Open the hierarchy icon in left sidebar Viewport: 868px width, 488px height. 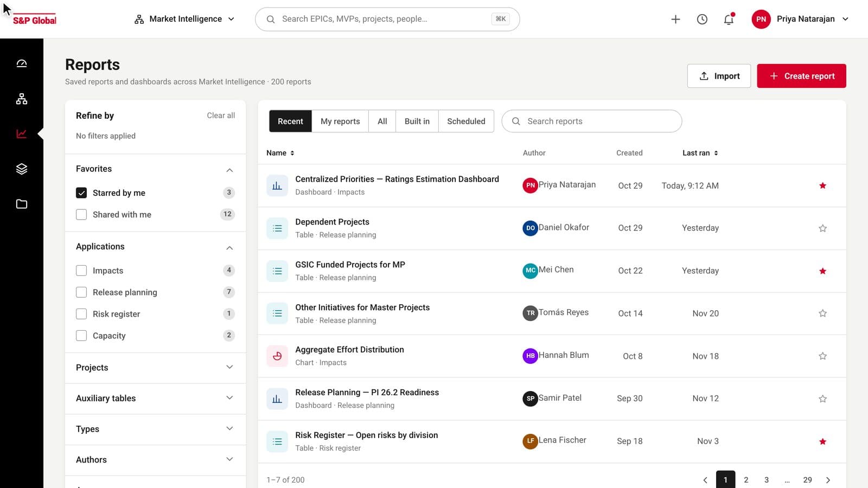pos(22,99)
